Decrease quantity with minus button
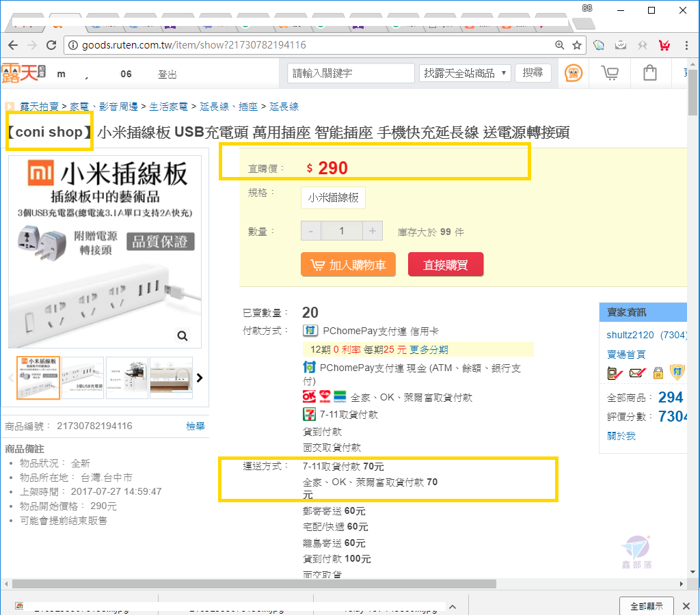 click(x=311, y=231)
